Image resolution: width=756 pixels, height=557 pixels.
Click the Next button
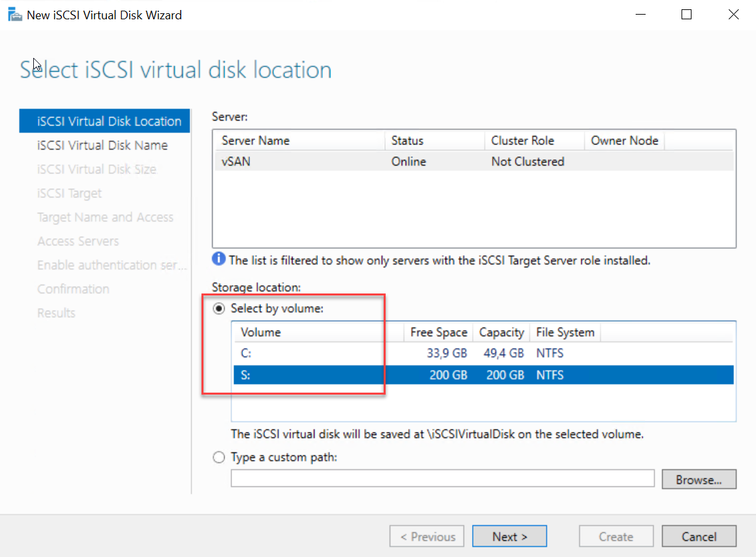point(509,536)
